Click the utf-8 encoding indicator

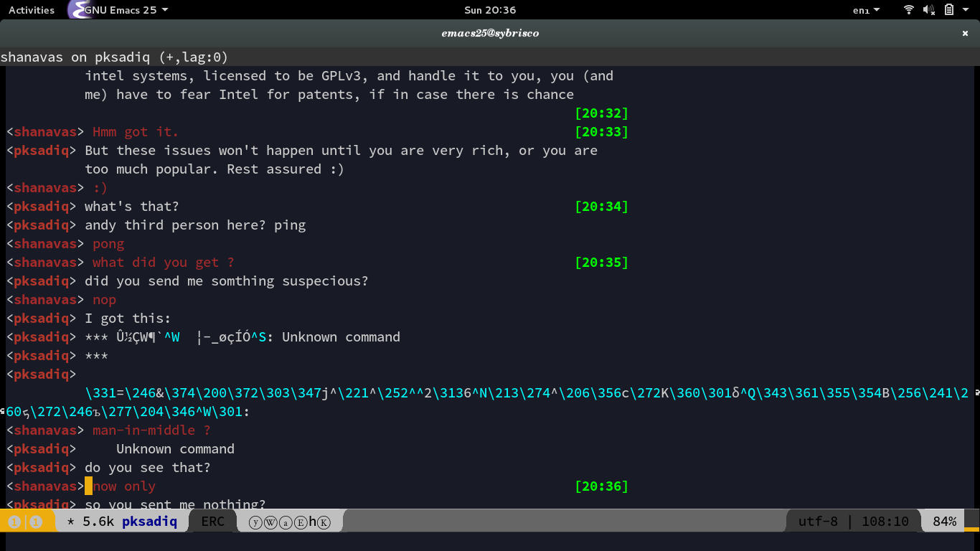click(x=818, y=522)
